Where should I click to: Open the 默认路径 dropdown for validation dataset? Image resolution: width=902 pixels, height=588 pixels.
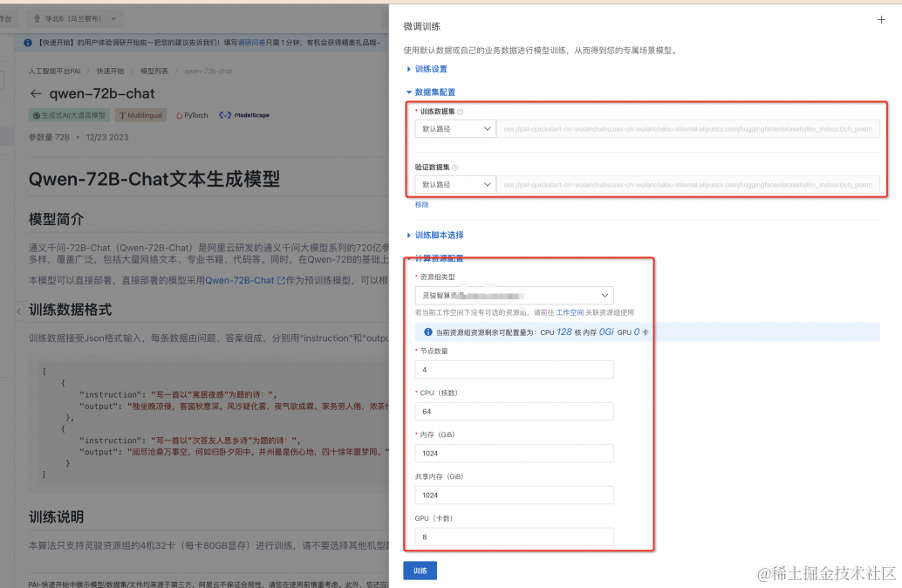pos(455,185)
